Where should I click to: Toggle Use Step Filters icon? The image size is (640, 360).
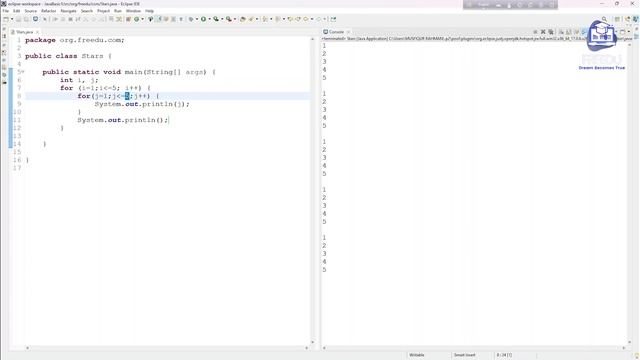pos(119,19)
